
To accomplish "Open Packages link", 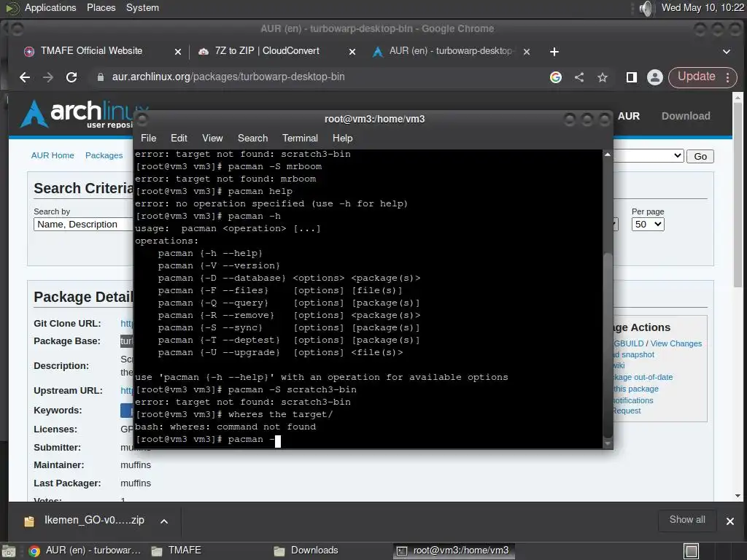I will click(104, 155).
